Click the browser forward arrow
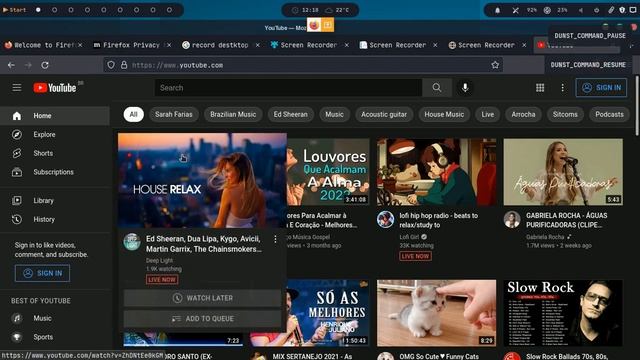The width and height of the screenshot is (640, 360). (28, 65)
